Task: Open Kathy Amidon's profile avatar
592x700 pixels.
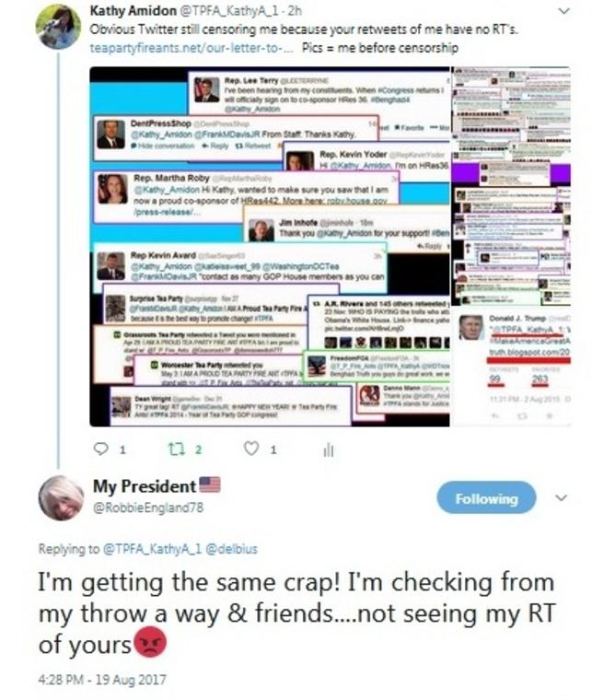Action: pos(58,27)
